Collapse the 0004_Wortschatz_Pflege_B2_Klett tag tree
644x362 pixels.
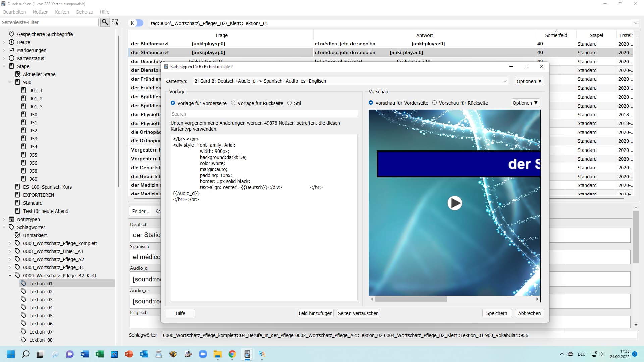pos(10,276)
